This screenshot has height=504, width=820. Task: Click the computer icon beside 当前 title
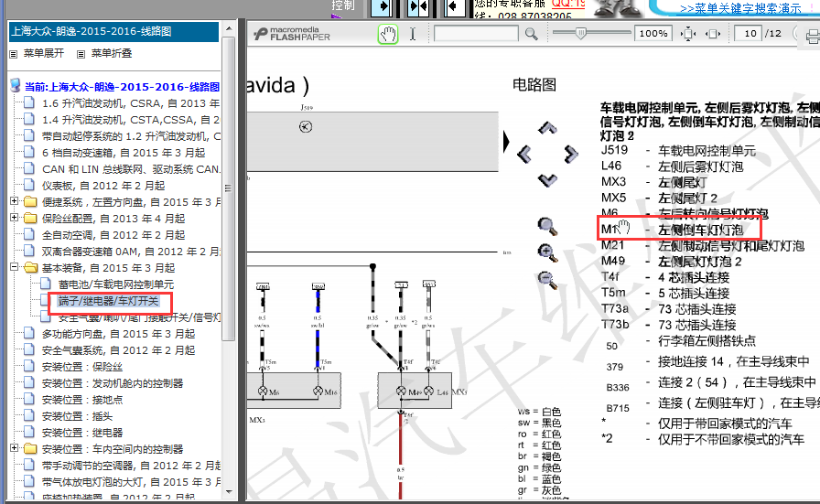[16, 85]
